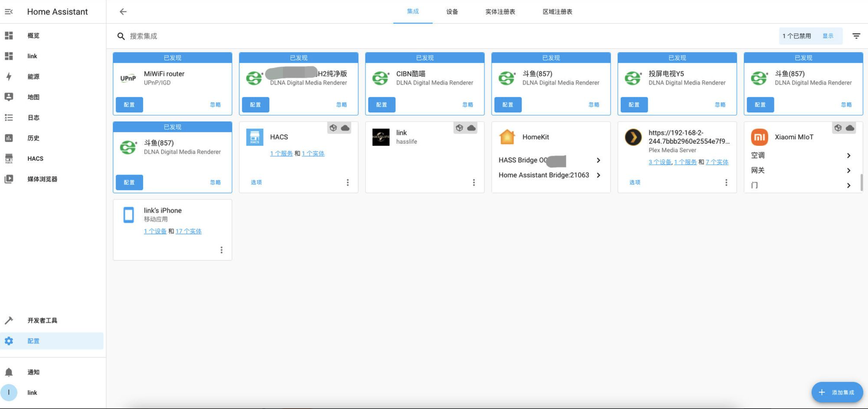This screenshot has width=868, height=409.
Task: Open 选项 on the Plex Media Server card
Action: [635, 182]
